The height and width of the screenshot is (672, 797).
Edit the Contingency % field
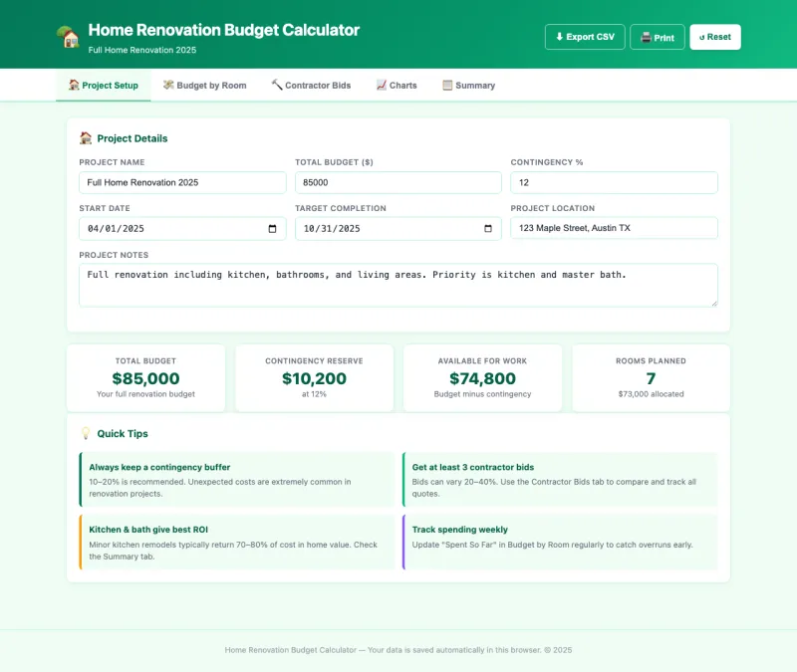click(614, 182)
